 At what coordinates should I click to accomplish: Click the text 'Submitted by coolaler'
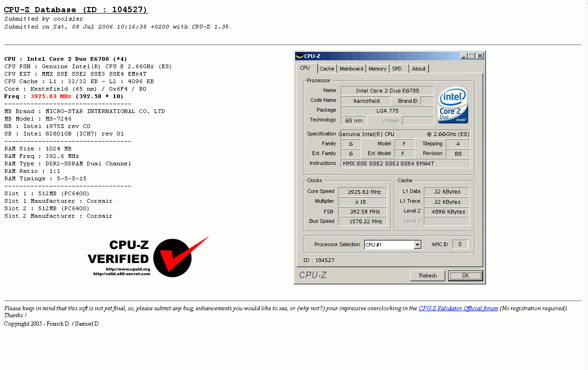point(44,19)
